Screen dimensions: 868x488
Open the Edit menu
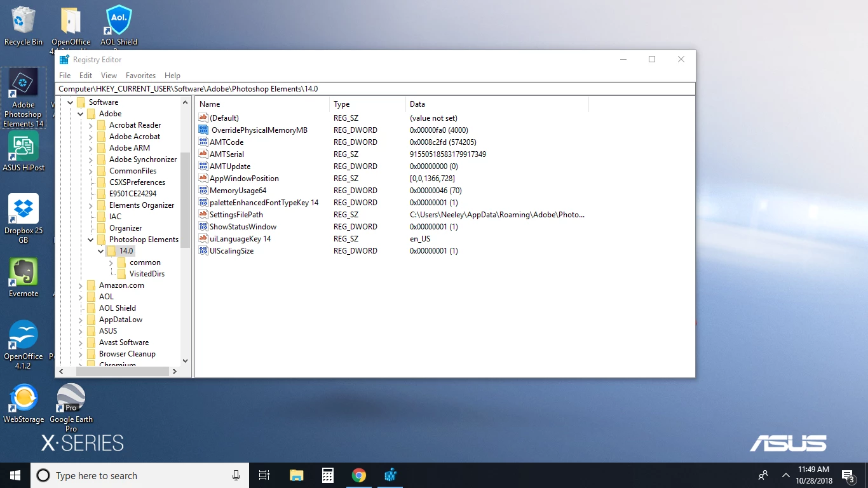pos(86,75)
